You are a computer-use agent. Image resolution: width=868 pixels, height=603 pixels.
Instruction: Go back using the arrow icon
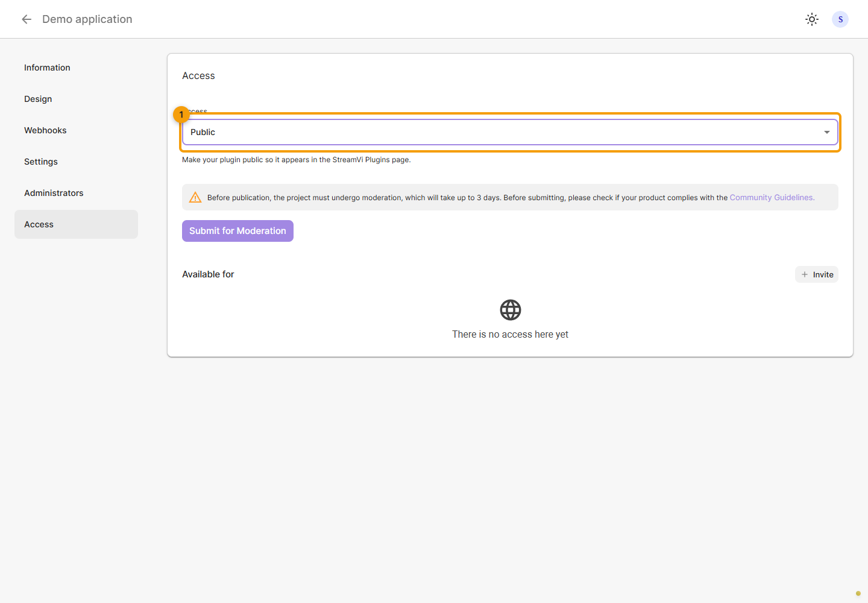[27, 19]
